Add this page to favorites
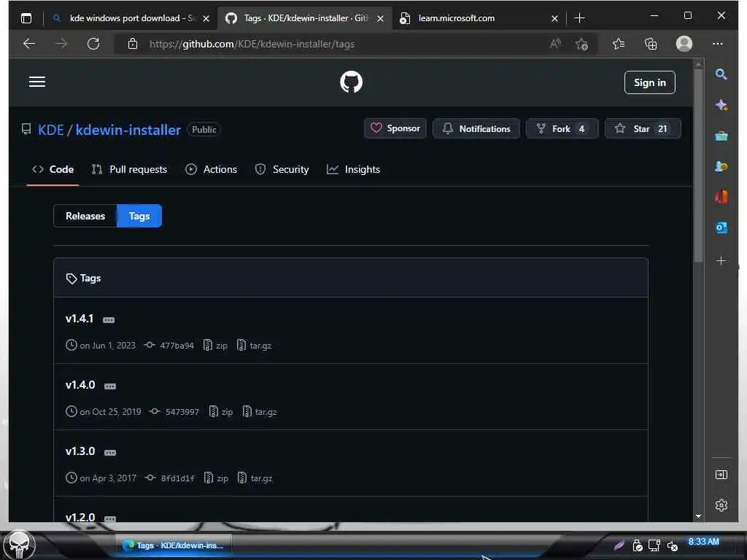The width and height of the screenshot is (747, 560). point(581,44)
